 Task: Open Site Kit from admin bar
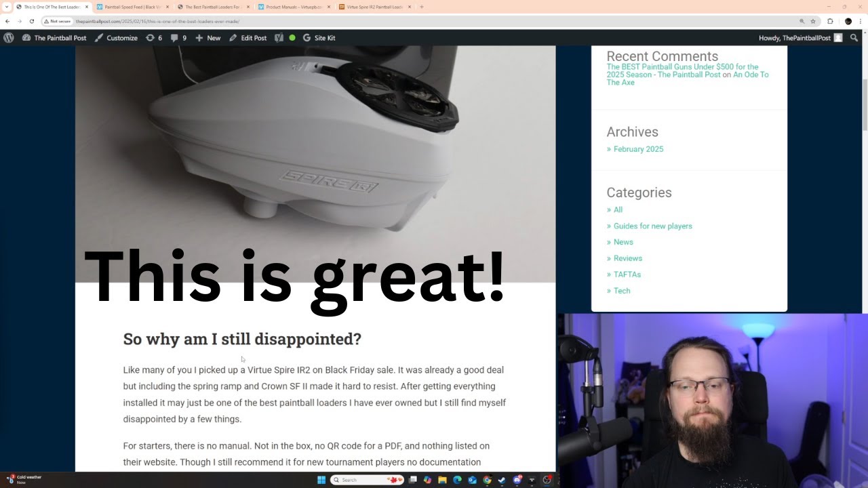click(319, 38)
